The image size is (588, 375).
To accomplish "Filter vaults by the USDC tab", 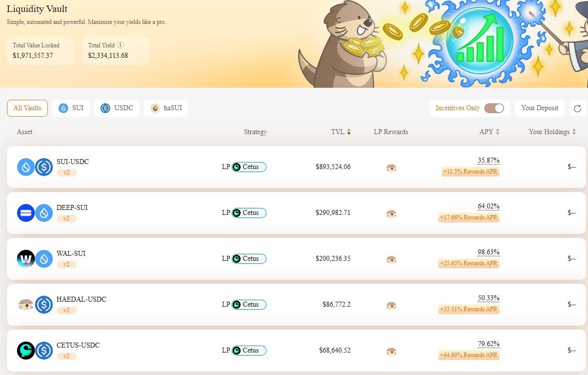I will pos(117,108).
